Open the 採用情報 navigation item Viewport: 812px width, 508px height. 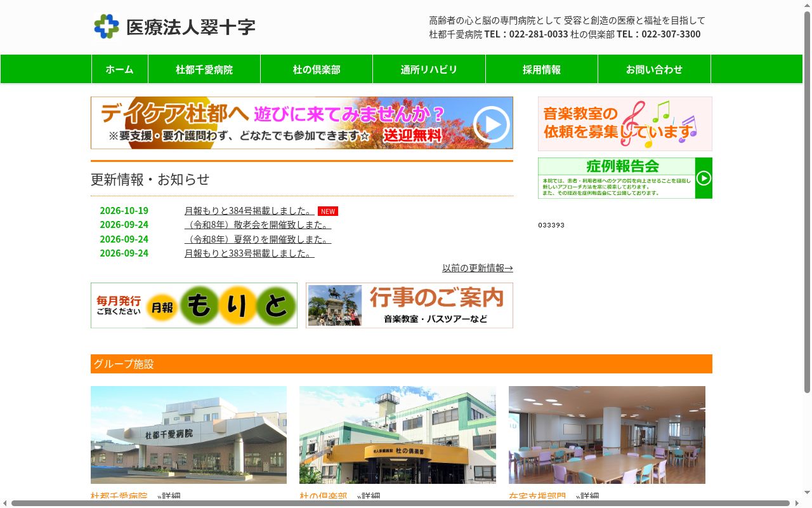pos(542,69)
